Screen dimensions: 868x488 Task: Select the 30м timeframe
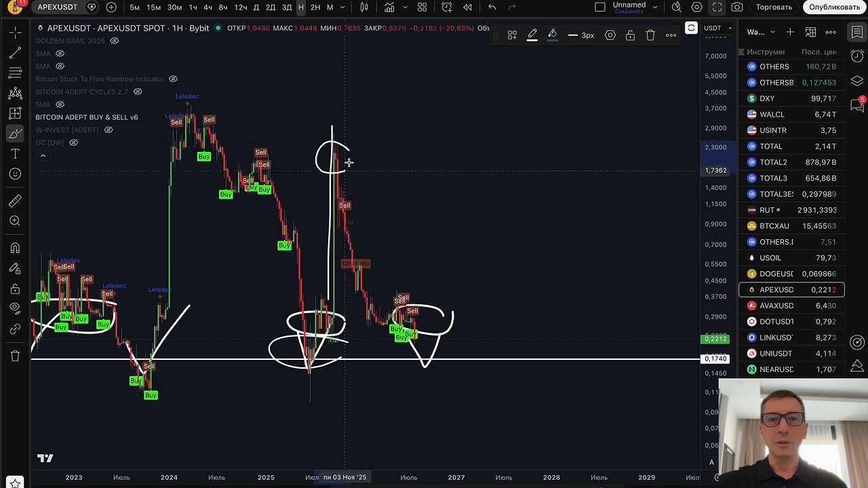[x=174, y=7]
